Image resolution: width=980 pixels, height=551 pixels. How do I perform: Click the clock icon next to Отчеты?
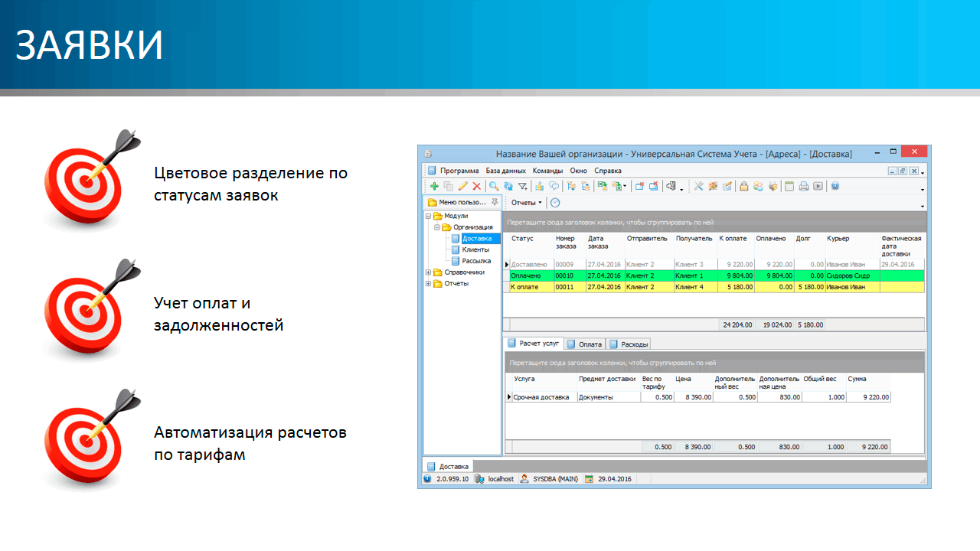pos(555,203)
